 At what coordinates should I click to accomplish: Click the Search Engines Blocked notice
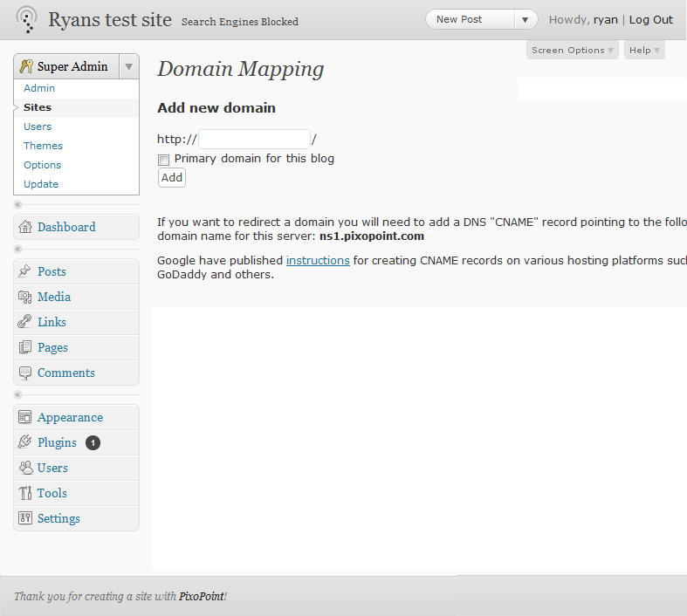coord(240,22)
